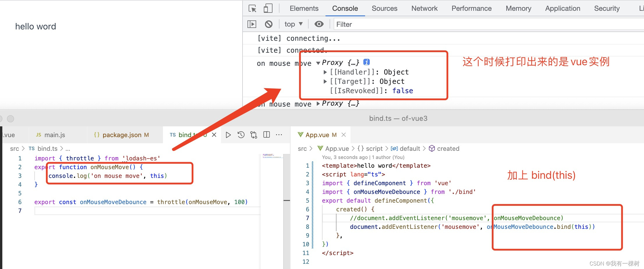Split the editor right

(266, 135)
